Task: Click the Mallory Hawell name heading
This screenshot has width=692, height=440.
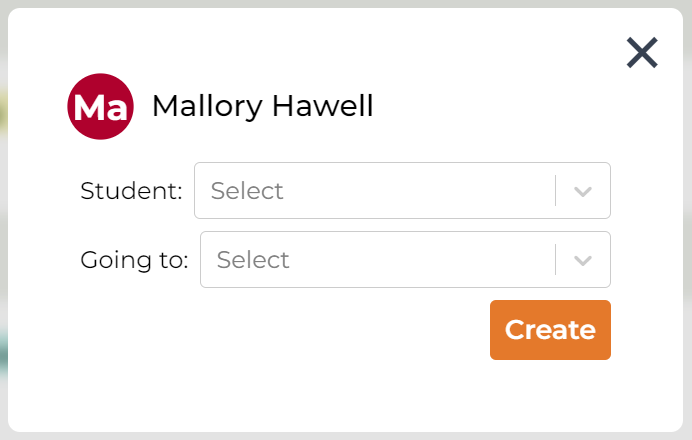Action: click(x=262, y=106)
